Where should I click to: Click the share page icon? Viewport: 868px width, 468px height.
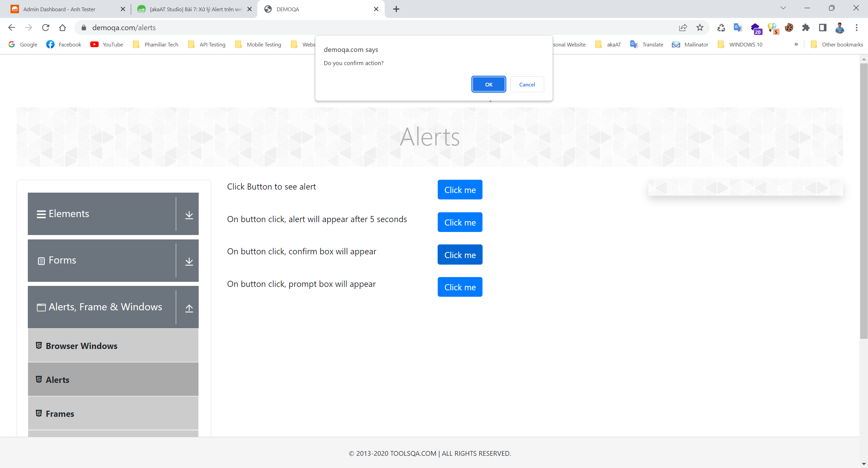point(683,27)
